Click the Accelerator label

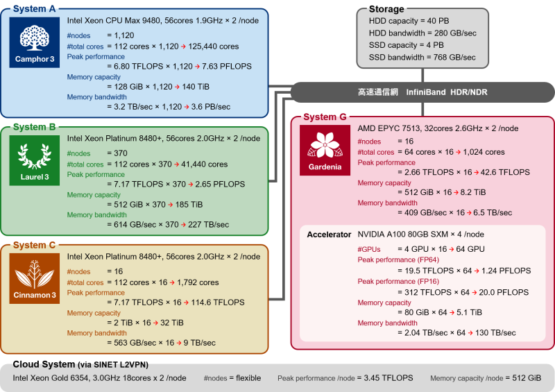point(329,235)
